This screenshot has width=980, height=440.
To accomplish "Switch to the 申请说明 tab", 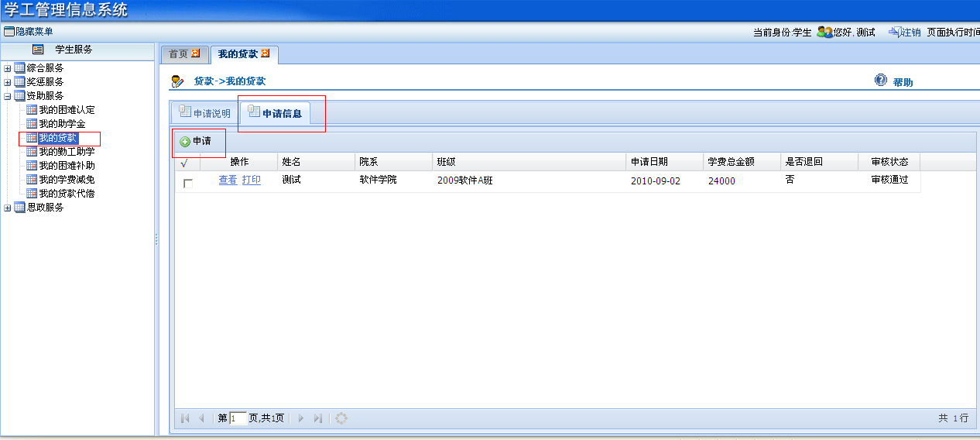I will click(204, 113).
